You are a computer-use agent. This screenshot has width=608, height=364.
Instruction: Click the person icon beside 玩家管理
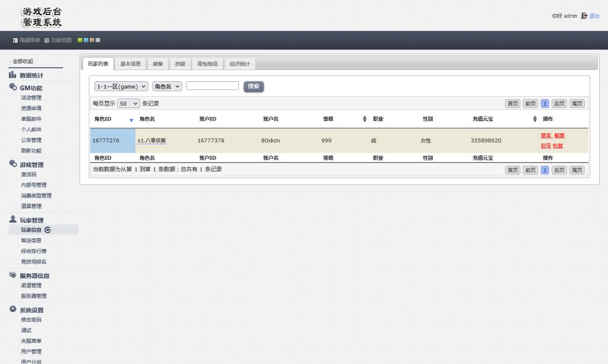pyautogui.click(x=12, y=219)
